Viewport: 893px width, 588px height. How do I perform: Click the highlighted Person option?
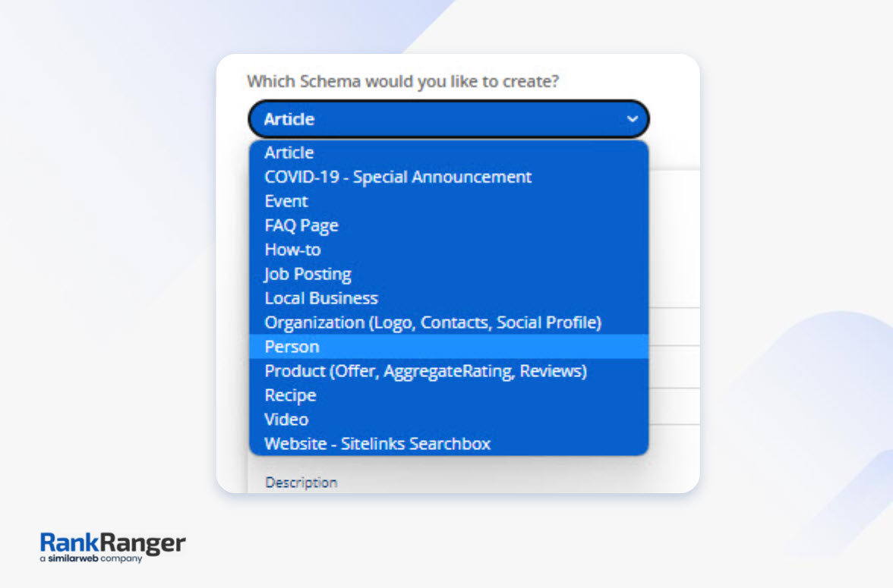click(x=292, y=347)
